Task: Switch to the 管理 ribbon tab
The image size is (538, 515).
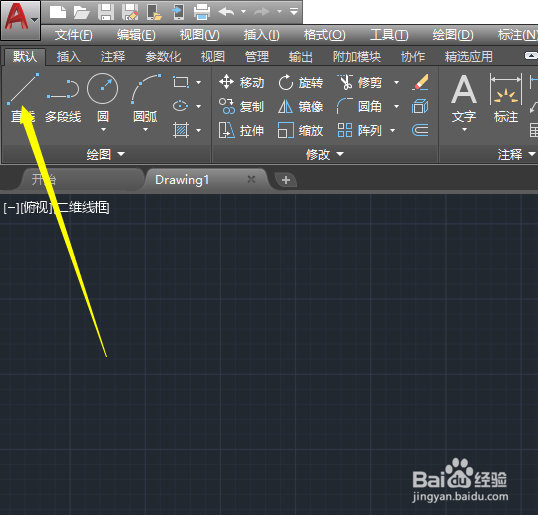Action: [x=257, y=57]
